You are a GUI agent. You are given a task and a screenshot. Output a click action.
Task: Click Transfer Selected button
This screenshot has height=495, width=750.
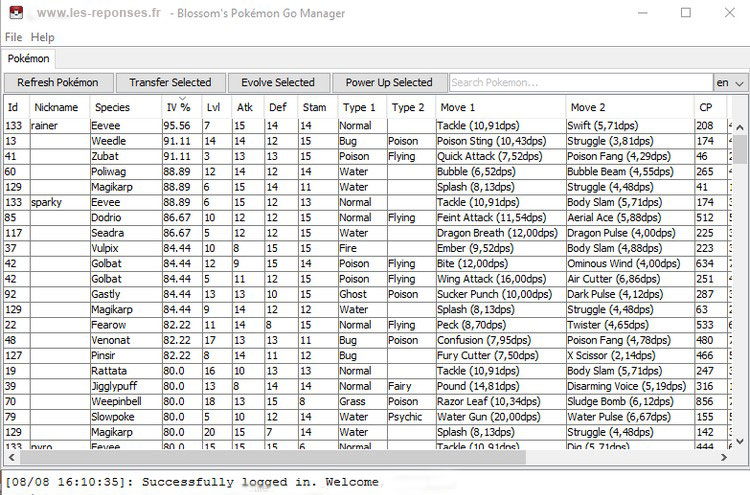click(x=170, y=83)
